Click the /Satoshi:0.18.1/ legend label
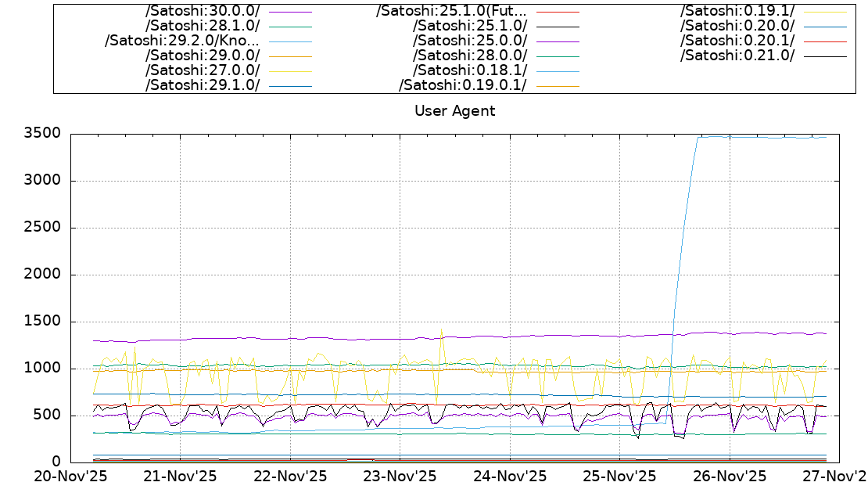 point(469,70)
